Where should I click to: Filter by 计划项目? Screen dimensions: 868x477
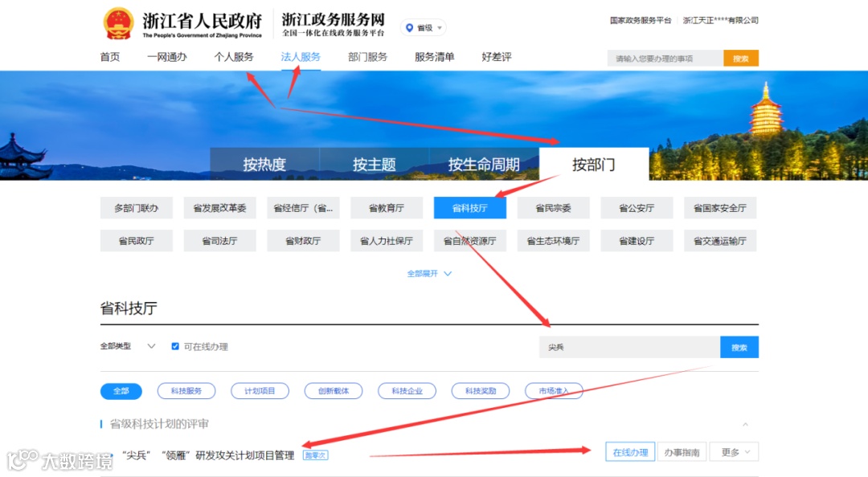(x=260, y=391)
